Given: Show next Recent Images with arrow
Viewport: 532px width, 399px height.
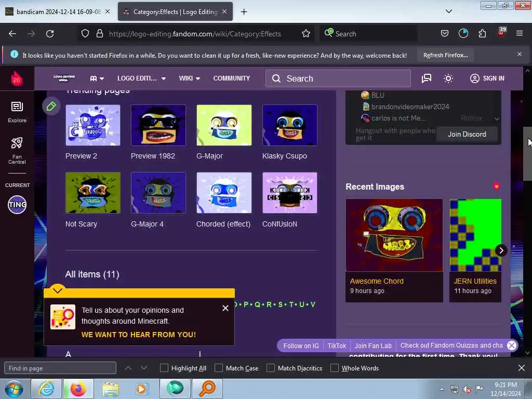Looking at the screenshot, I should [x=501, y=250].
